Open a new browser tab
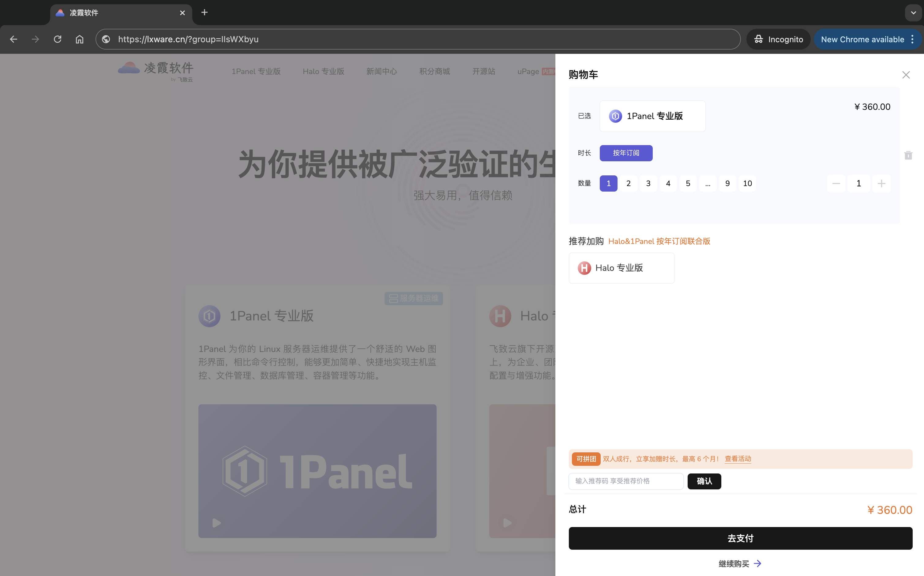This screenshot has width=924, height=576. tap(205, 13)
